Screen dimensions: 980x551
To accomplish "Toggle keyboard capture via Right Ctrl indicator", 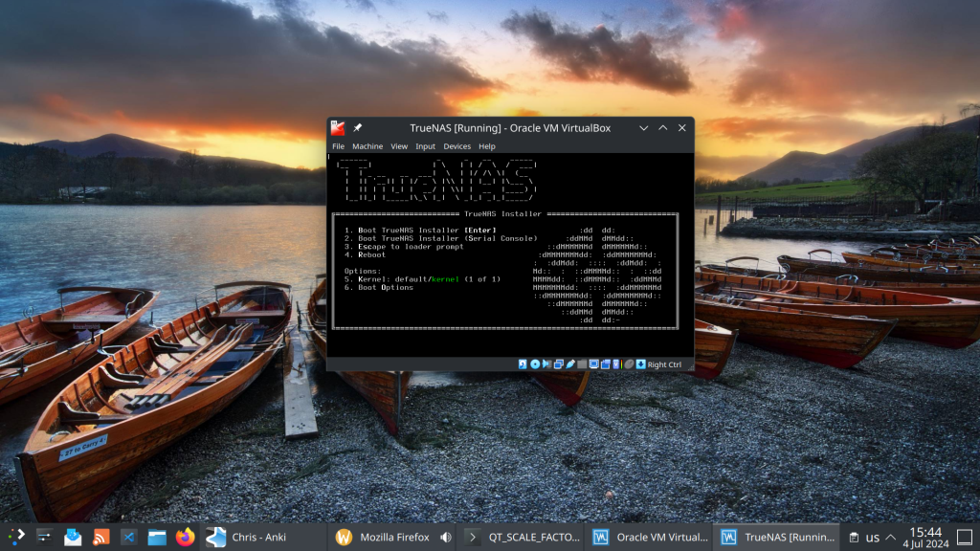I will click(663, 364).
